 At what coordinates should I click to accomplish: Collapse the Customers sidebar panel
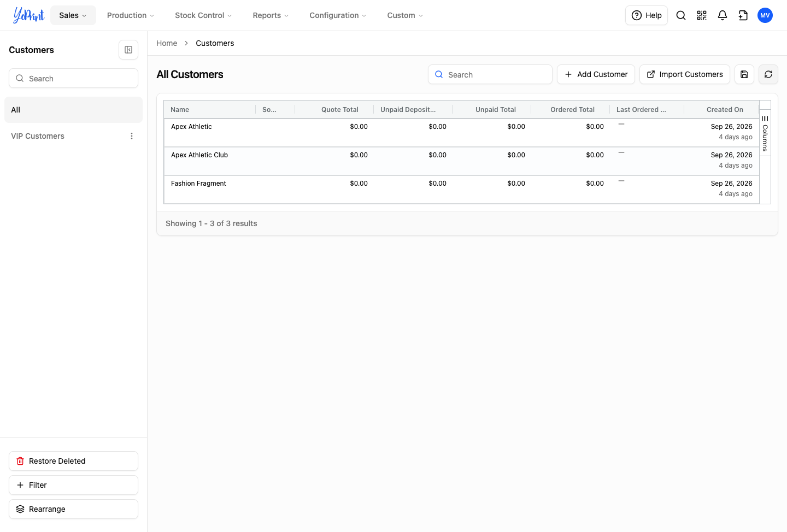pyautogui.click(x=128, y=50)
